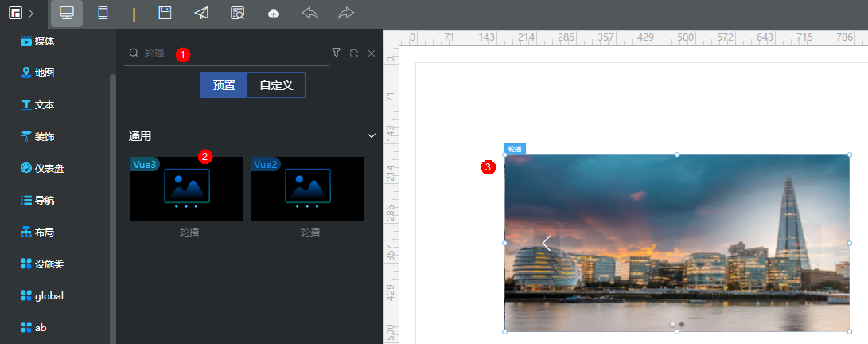
Task: Click the search magnifier icon
Action: tap(134, 53)
